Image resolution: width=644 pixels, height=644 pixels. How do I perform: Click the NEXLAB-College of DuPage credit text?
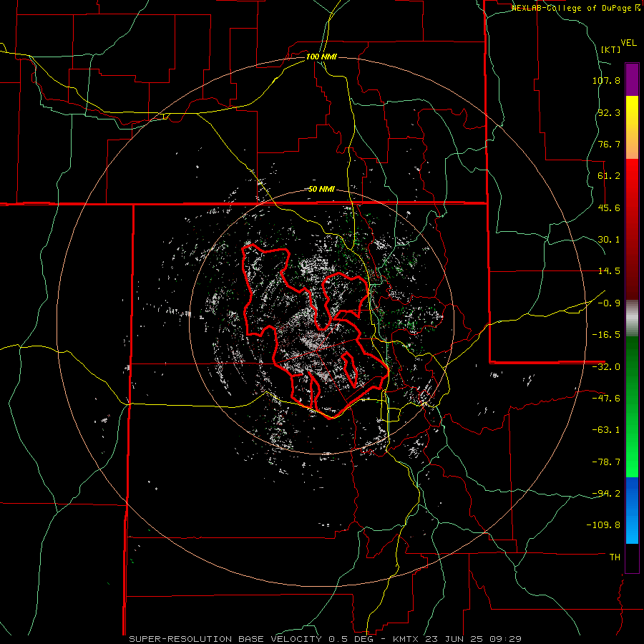pyautogui.click(x=575, y=8)
